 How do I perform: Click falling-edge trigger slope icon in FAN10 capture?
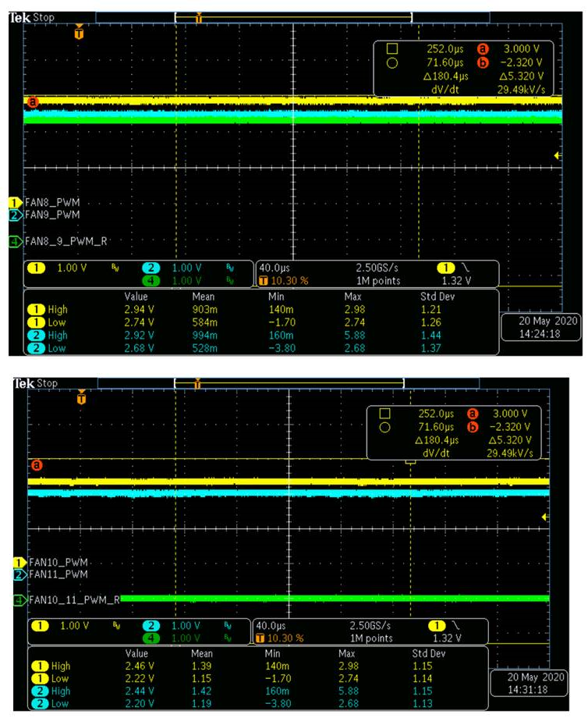pos(455,625)
